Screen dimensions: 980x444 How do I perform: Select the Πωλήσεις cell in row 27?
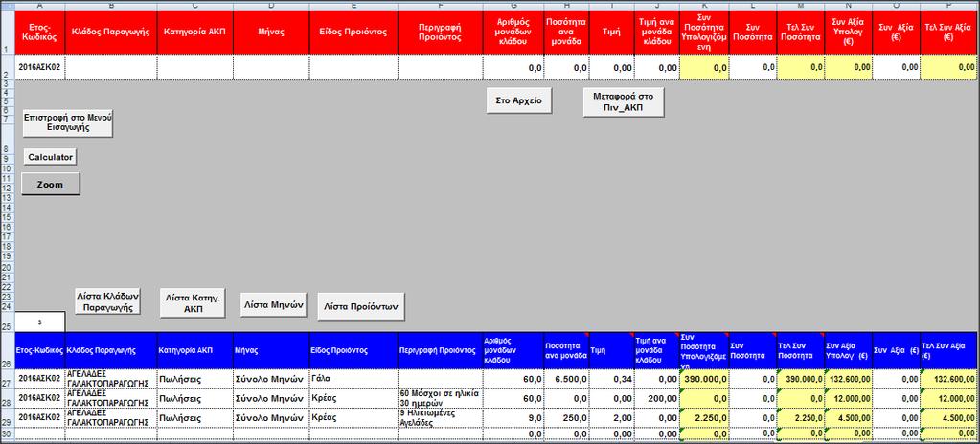coord(195,378)
